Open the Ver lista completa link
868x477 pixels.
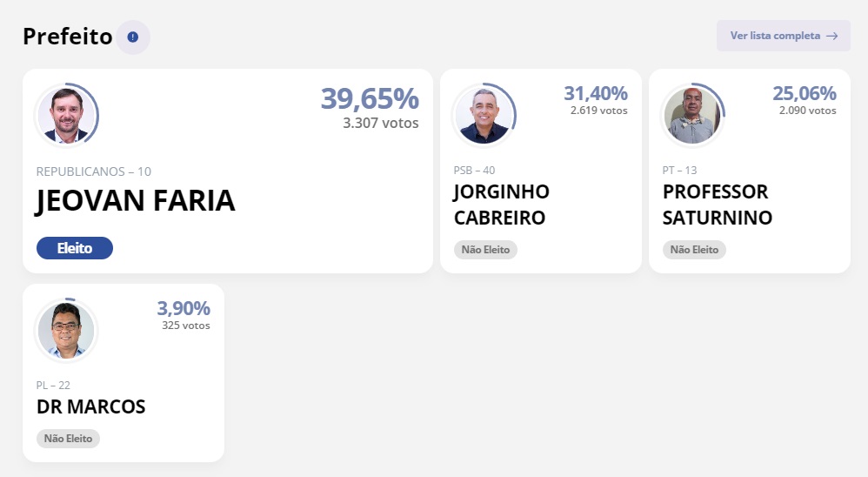coord(783,36)
